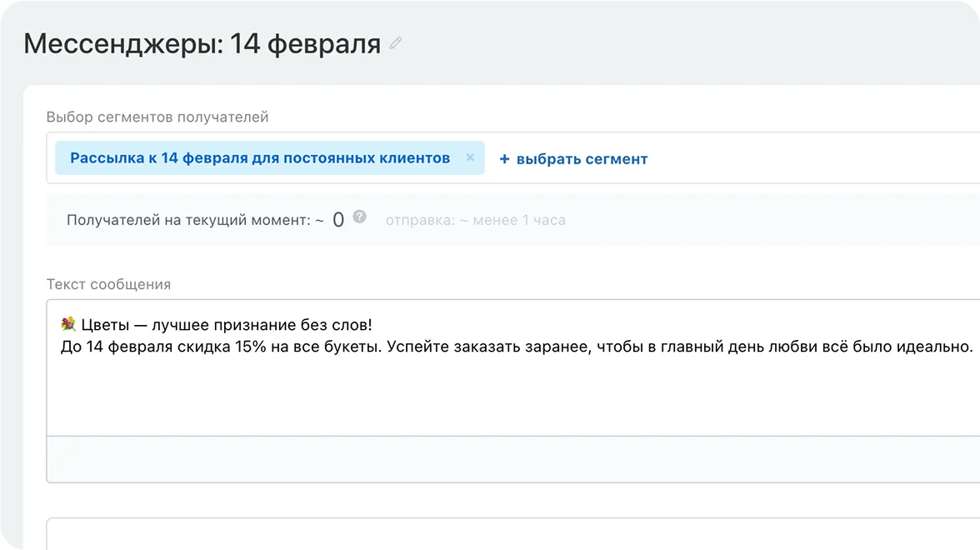This screenshot has width=980, height=550.
Task: Click the pencil icon to rename the campaign
Action: 396,43
